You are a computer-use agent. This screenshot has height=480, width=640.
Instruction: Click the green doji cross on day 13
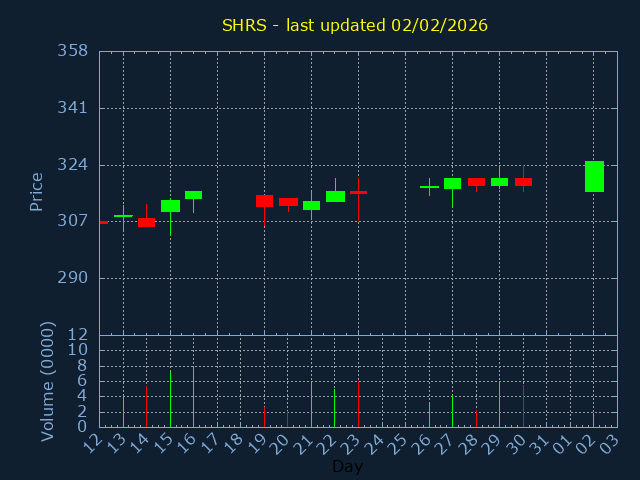(123, 216)
